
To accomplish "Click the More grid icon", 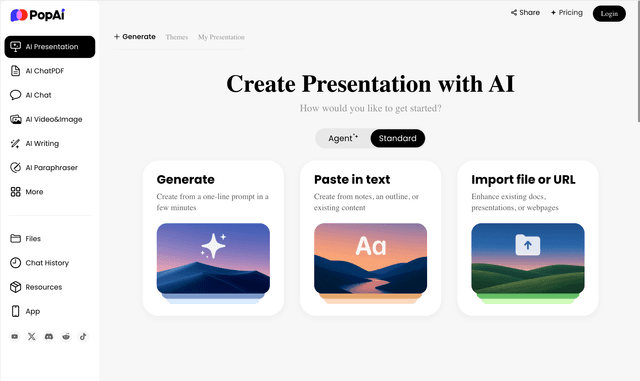I will pyautogui.click(x=16, y=192).
